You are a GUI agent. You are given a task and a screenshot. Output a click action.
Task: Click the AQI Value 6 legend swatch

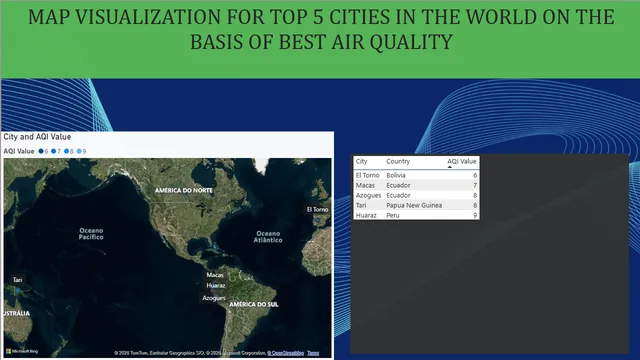41,151
